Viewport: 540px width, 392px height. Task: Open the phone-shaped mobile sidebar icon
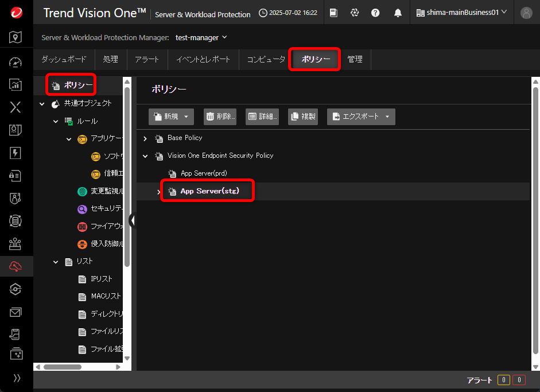click(15, 334)
